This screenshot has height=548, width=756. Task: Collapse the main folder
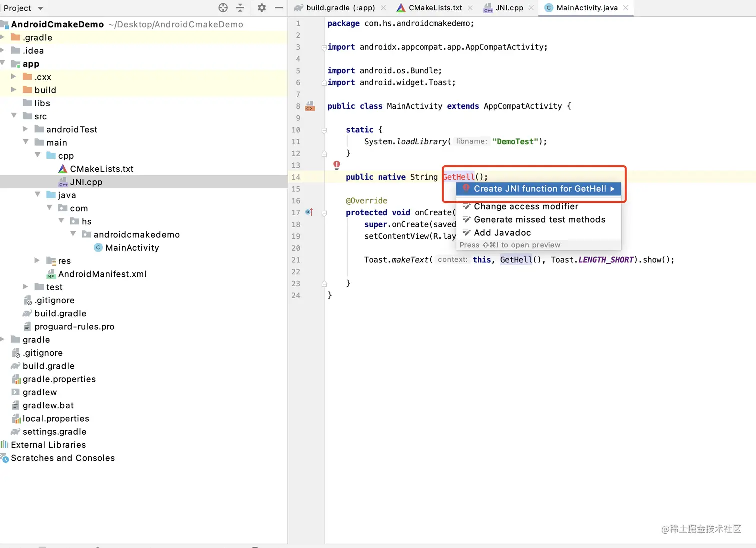pos(26,142)
